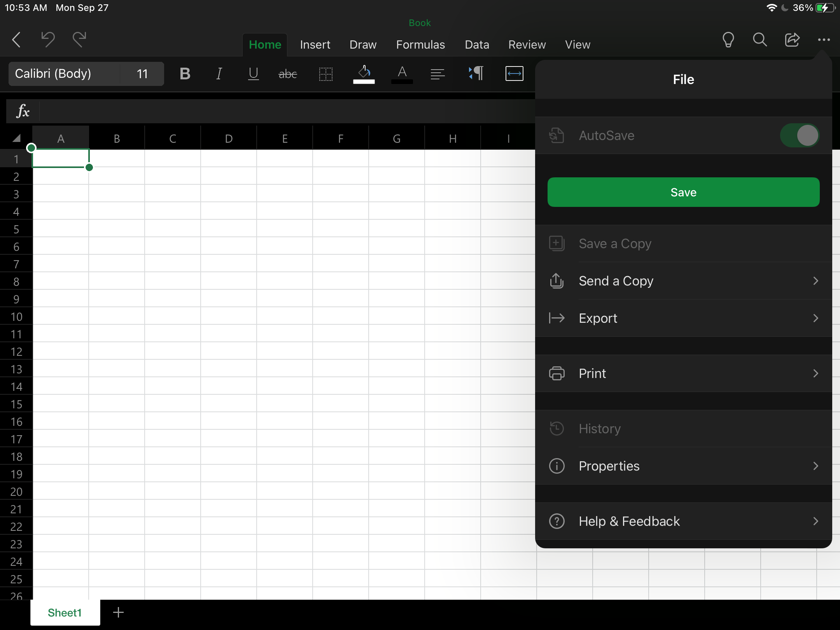Click the Undo arrow icon
The image size is (840, 630).
(x=48, y=39)
